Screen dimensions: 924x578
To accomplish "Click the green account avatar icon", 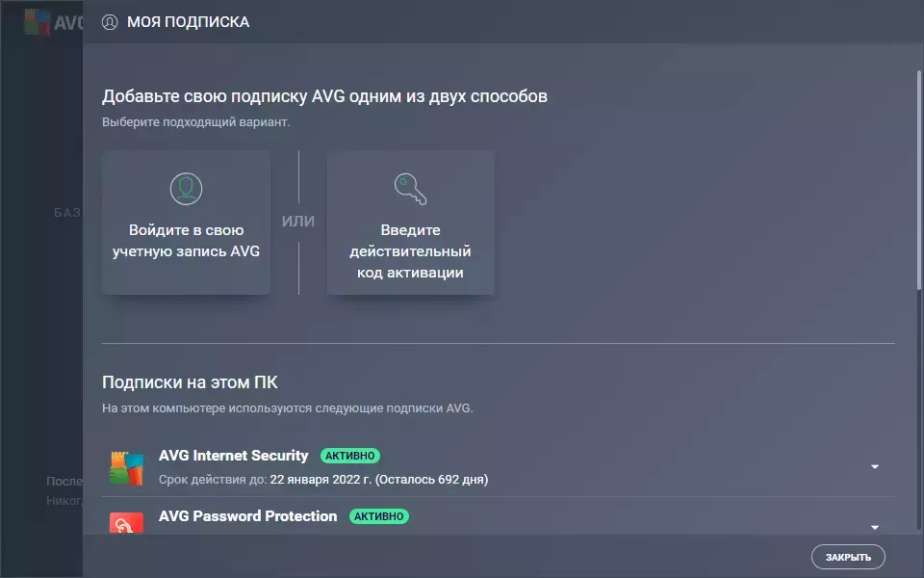I will click(186, 189).
